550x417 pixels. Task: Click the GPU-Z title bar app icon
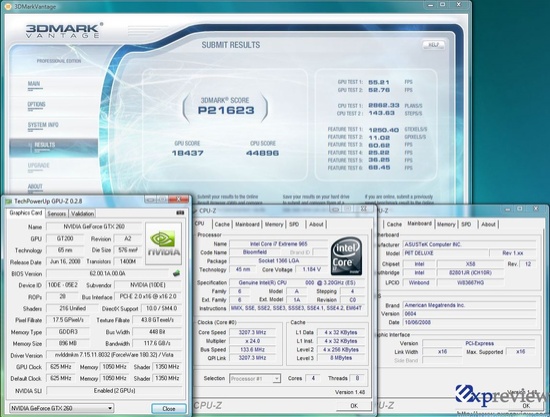coord(8,201)
